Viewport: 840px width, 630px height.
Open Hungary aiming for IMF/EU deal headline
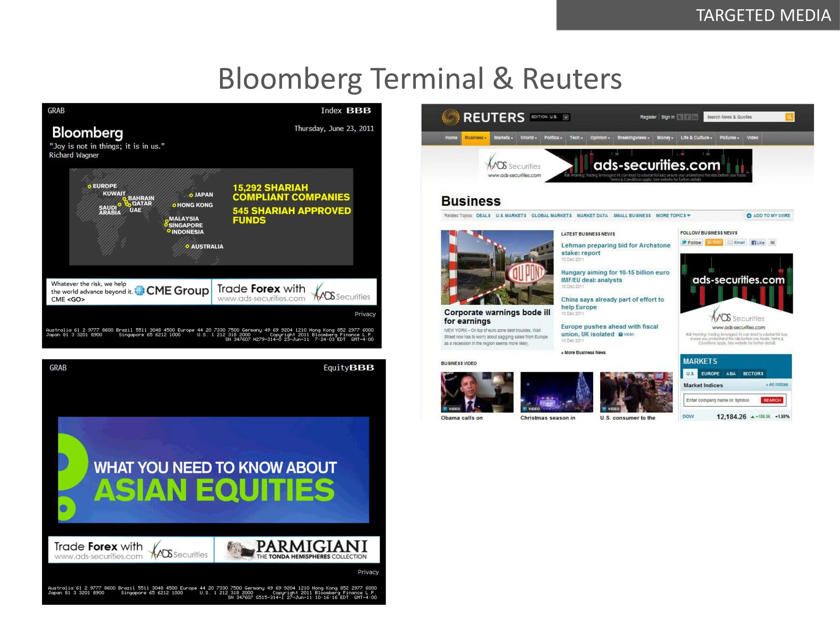pos(615,277)
